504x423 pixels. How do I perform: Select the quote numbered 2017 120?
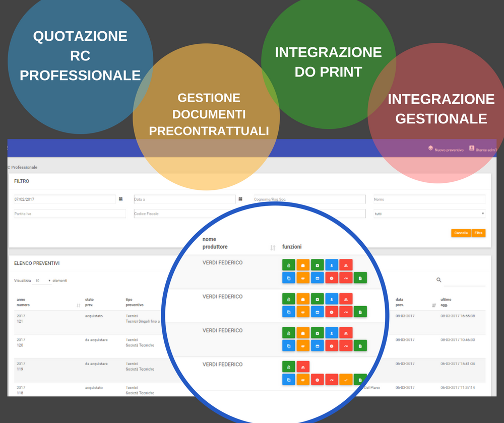pyautogui.click(x=21, y=342)
